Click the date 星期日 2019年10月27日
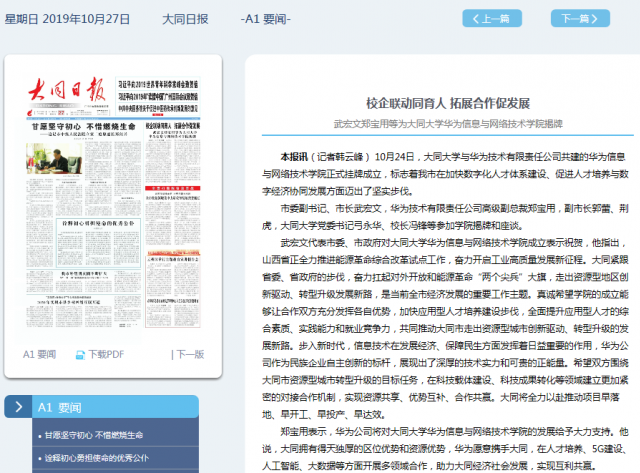This screenshot has height=473, width=640. (x=67, y=19)
